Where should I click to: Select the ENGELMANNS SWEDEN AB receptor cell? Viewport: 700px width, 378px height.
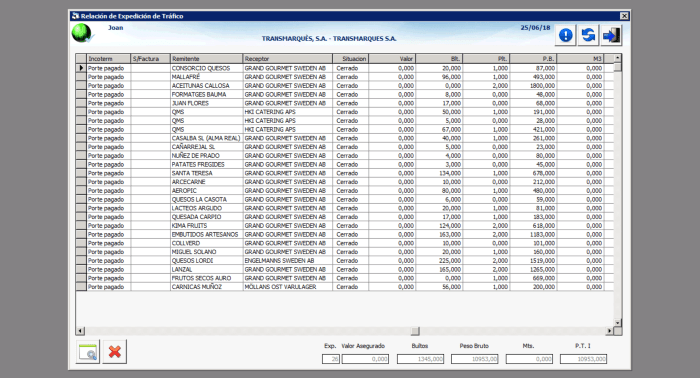coord(288,261)
